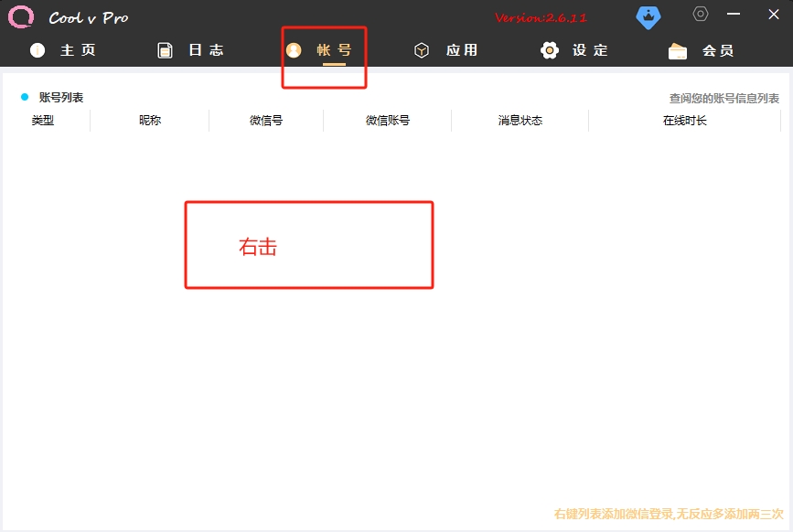Click the 昵称 column header
Image resolution: width=793 pixels, height=532 pixels.
click(x=150, y=121)
